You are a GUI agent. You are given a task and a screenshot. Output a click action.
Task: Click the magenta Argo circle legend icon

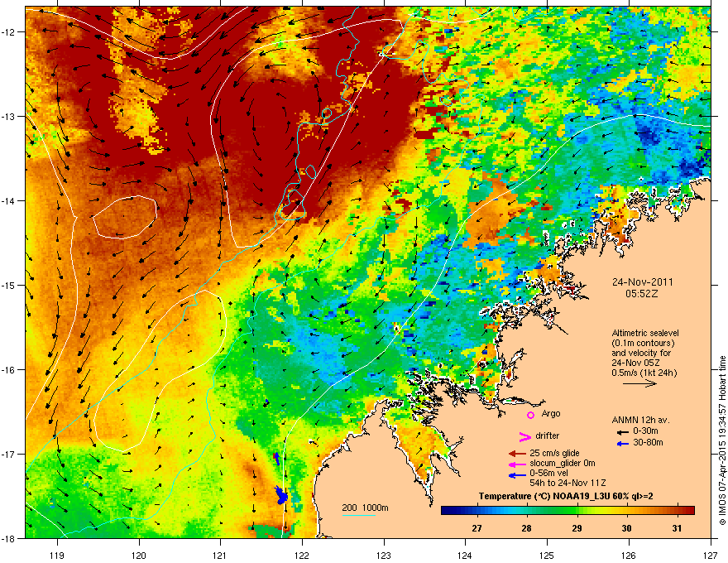530,414
